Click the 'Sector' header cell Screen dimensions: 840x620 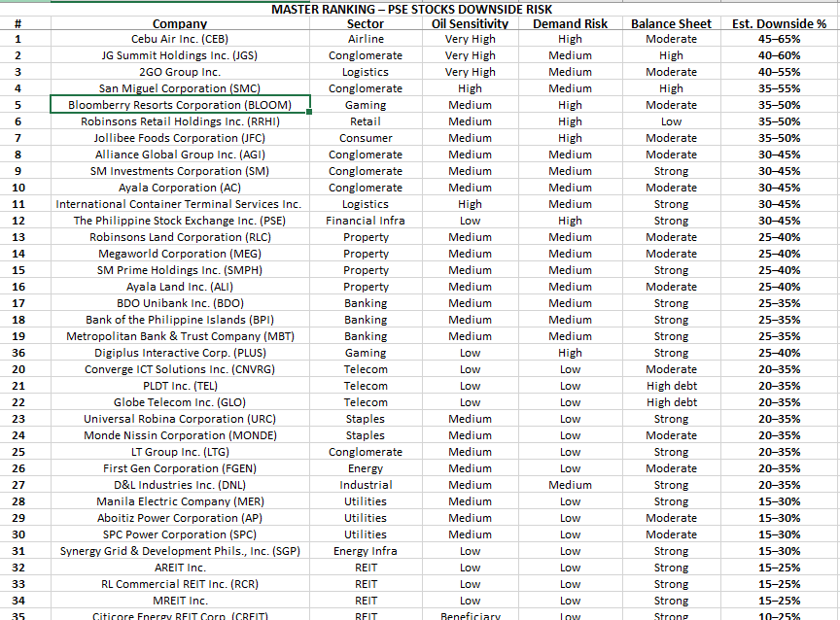[x=366, y=23]
